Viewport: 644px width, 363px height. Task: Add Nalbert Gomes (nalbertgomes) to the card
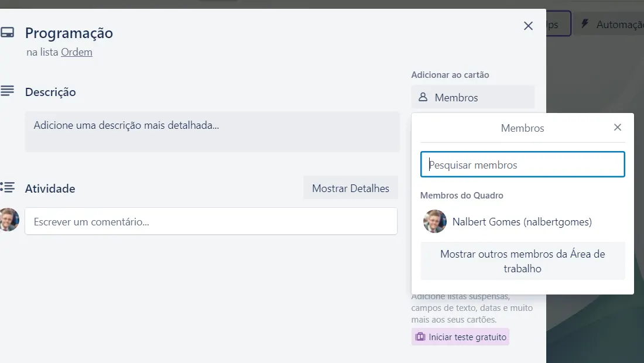pyautogui.click(x=522, y=222)
